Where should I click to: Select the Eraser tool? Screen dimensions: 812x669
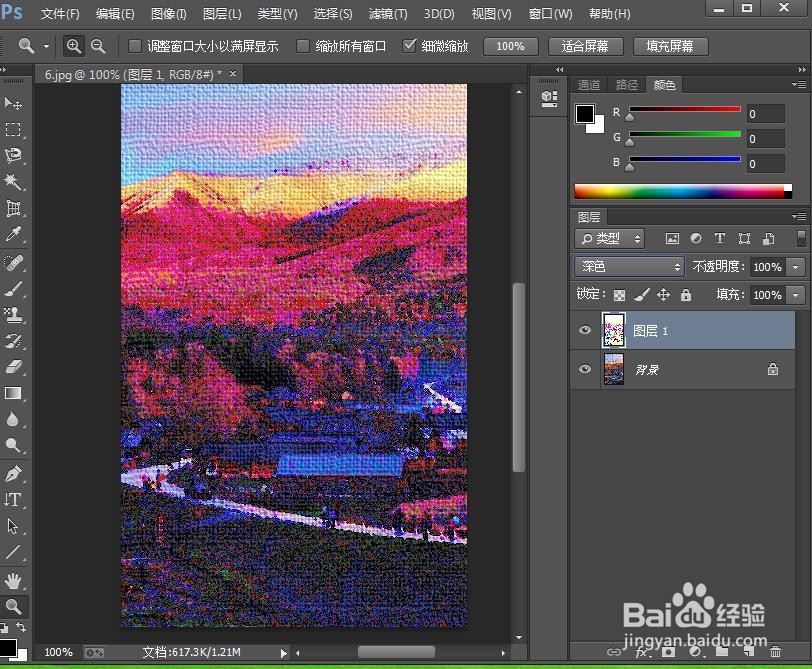(13, 367)
